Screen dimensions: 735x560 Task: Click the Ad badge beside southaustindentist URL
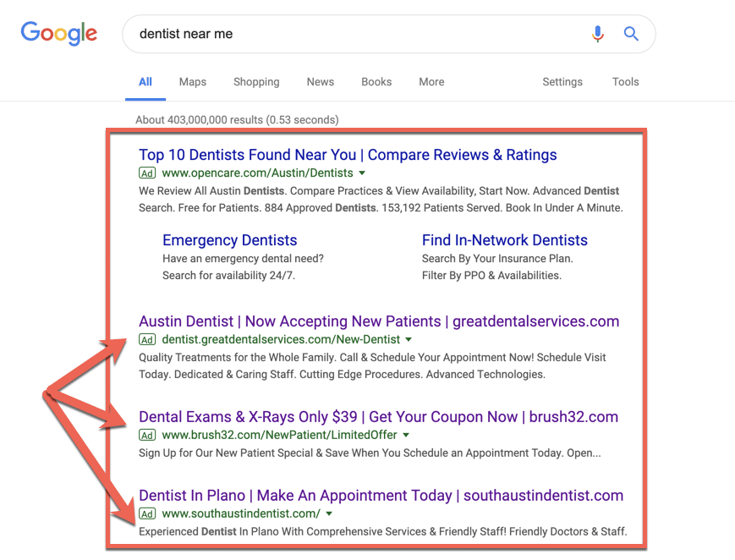point(147,513)
